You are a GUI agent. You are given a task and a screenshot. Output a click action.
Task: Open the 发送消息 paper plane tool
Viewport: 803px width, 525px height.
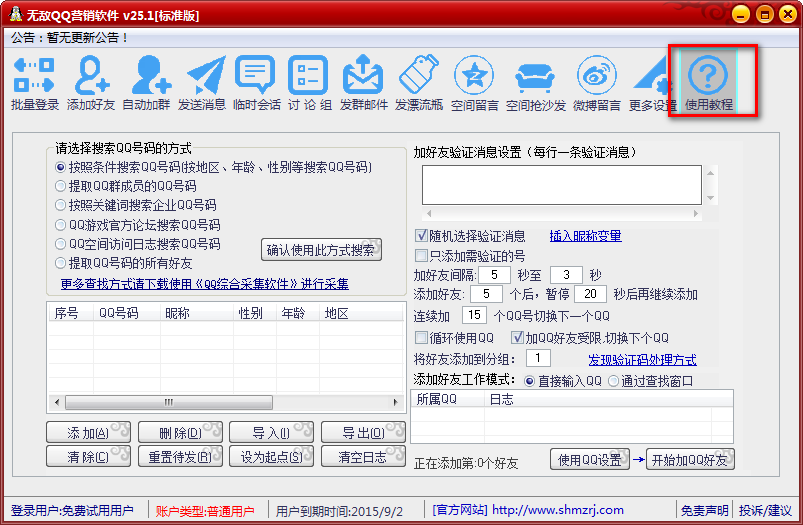(x=202, y=83)
